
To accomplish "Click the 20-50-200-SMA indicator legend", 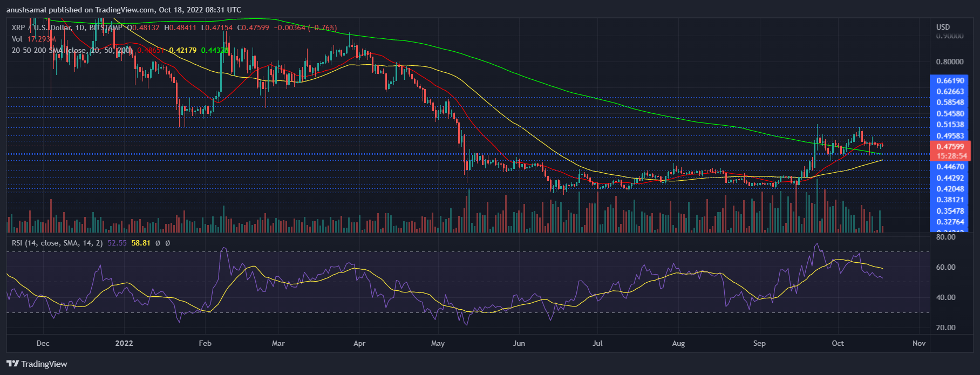I will pos(72,50).
